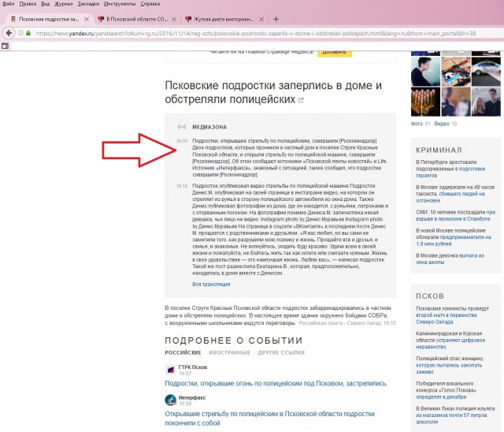The width and height of the screenshot is (504, 432).
Task: Go back to previous page
Action: click(9, 33)
